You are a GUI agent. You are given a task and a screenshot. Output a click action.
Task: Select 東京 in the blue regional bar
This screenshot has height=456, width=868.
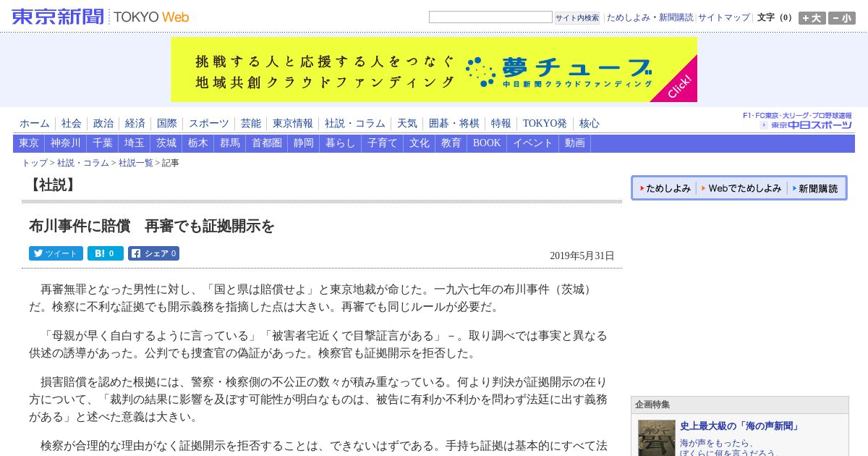tap(29, 143)
